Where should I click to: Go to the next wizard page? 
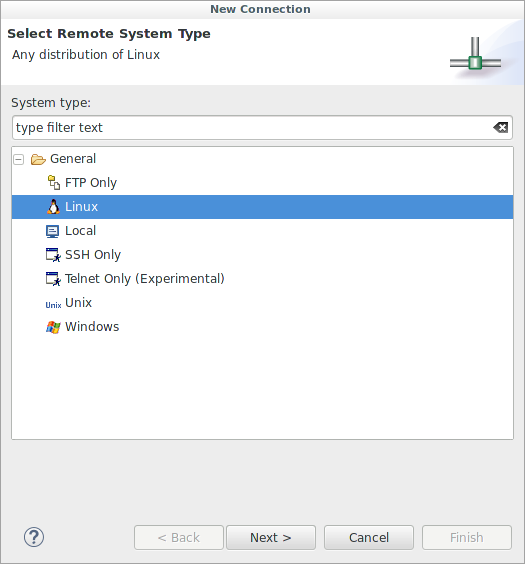click(x=271, y=537)
